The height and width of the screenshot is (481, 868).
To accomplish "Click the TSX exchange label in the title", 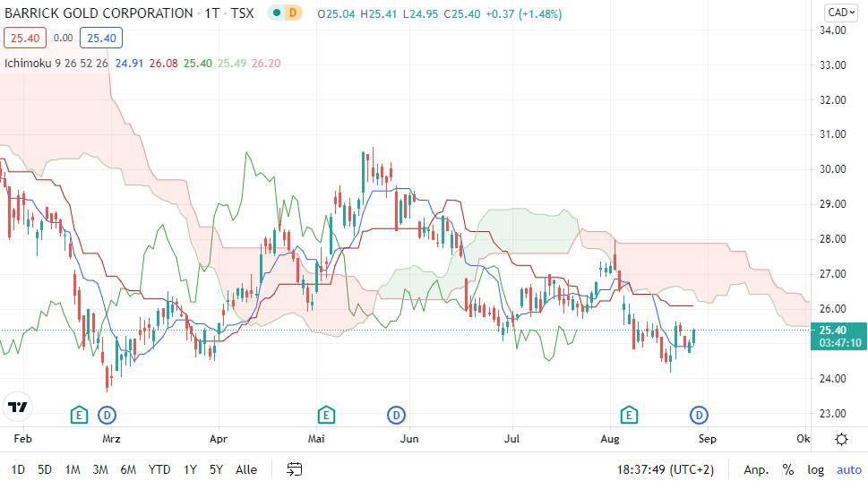I will click(x=242, y=13).
